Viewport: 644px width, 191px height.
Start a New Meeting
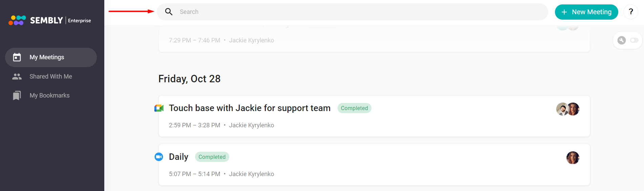point(586,12)
